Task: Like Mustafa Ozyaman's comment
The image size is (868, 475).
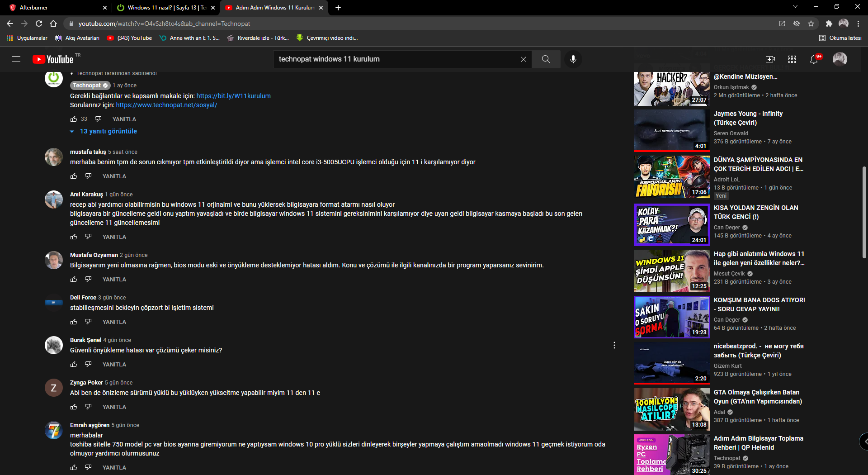Action: pos(74,279)
